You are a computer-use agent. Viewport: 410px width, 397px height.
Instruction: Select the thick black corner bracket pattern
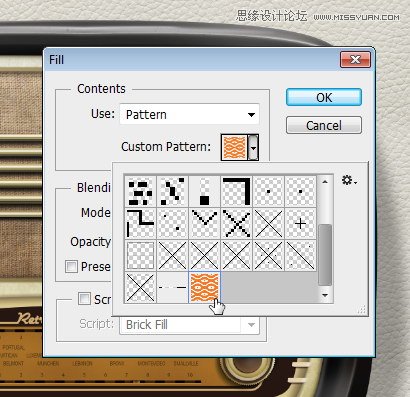point(237,191)
